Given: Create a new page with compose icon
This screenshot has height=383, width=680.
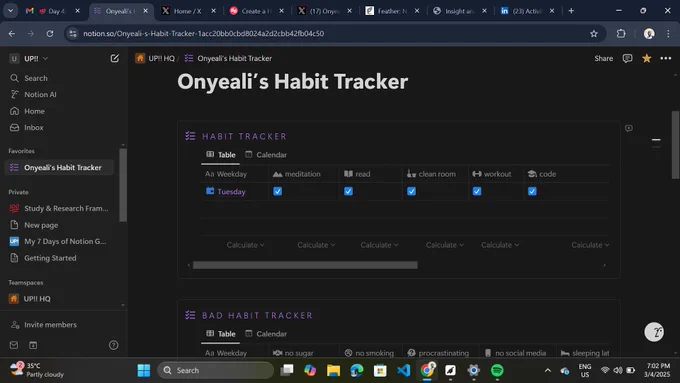Looking at the screenshot, I should click(114, 58).
